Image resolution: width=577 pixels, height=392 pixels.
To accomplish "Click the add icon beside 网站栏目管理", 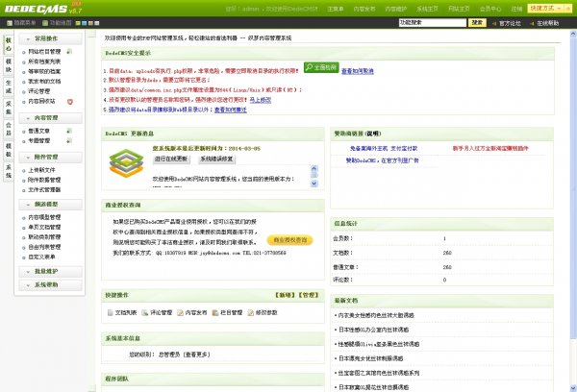I will [x=69, y=52].
